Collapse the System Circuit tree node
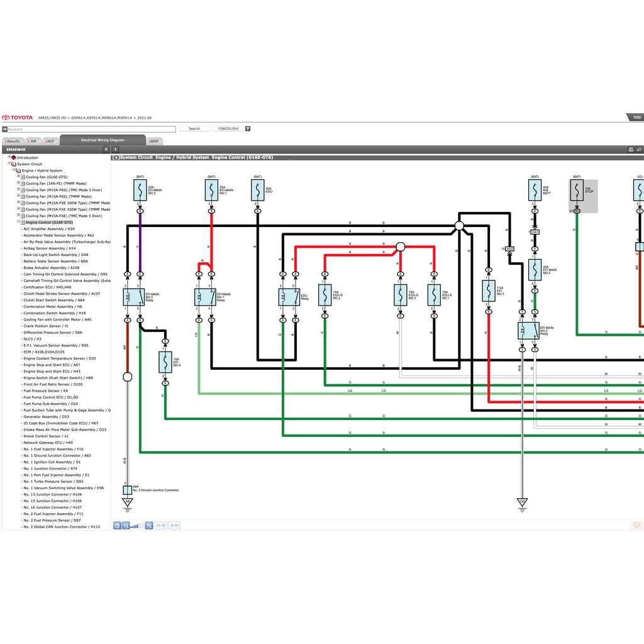Image resolution: width=644 pixels, height=644 pixels. [x=9, y=164]
